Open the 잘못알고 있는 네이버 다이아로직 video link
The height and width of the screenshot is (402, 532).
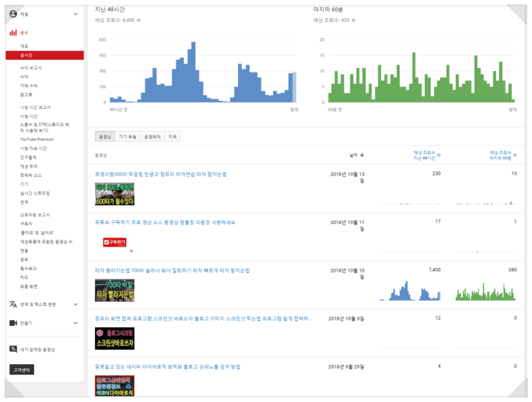pos(168,367)
